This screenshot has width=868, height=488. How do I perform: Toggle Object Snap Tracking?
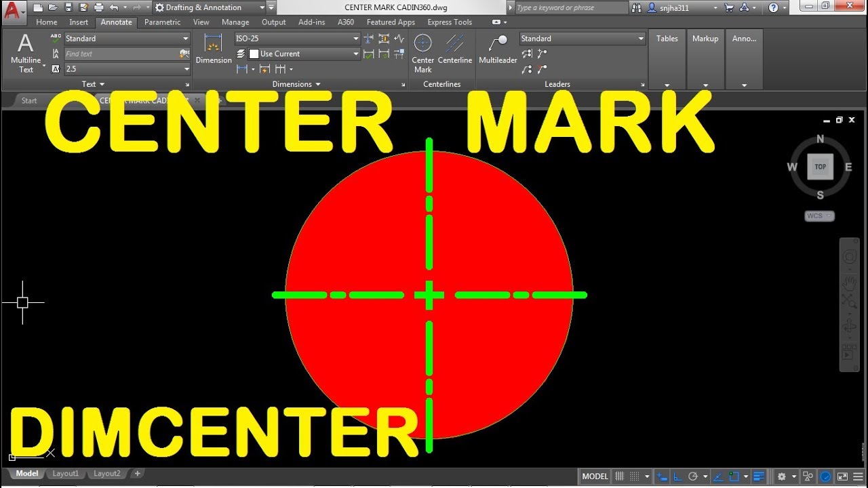tap(717, 476)
